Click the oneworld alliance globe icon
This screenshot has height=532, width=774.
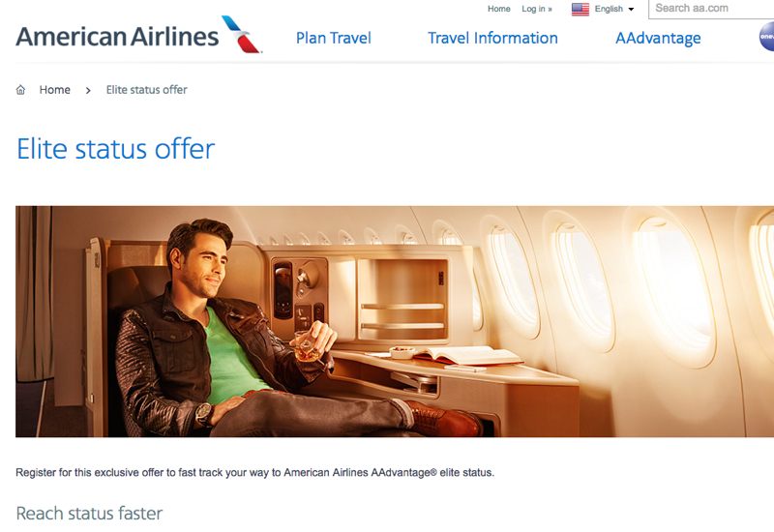tap(766, 37)
